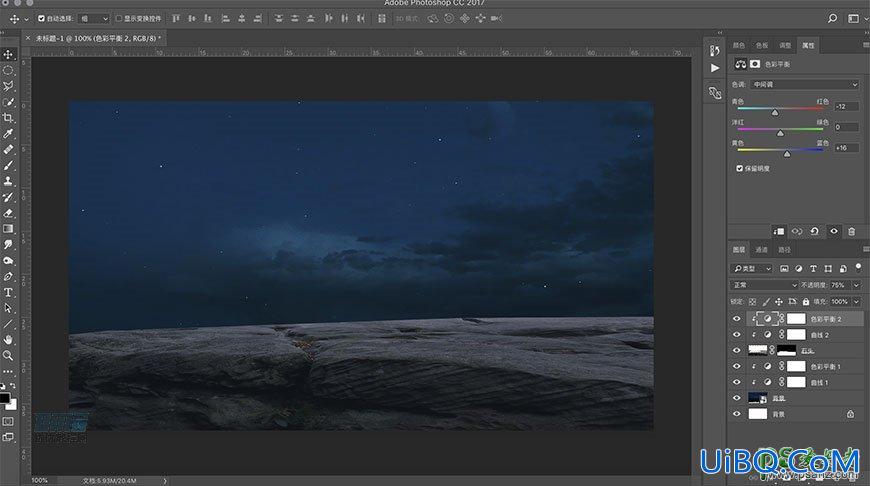Screen dimensions: 870x486
Task: Toggle the preserve luminosity checkbox
Action: [740, 168]
